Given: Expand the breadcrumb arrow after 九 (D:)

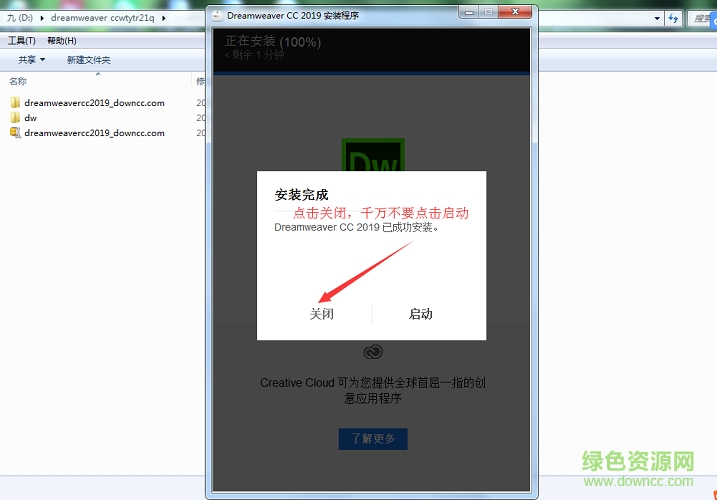Looking at the screenshot, I should coord(43,18).
